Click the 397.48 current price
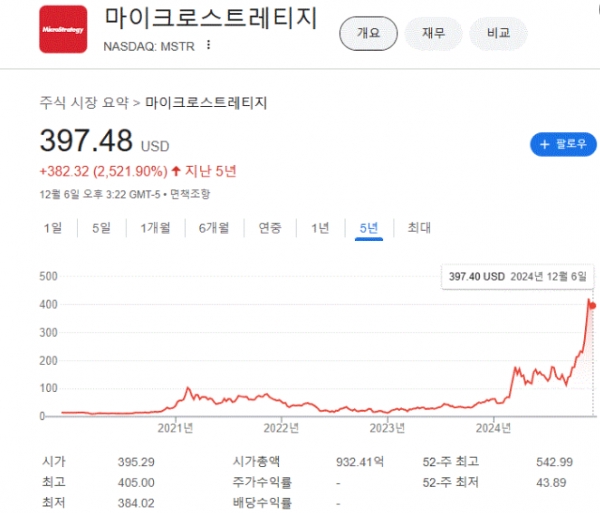This screenshot has width=600, height=513. [x=86, y=140]
